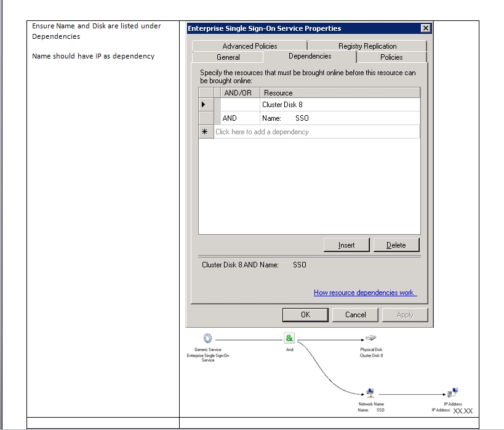Click the 'IP Address: XX.XX' diagram label
The image size is (504, 430).
pyautogui.click(x=452, y=410)
